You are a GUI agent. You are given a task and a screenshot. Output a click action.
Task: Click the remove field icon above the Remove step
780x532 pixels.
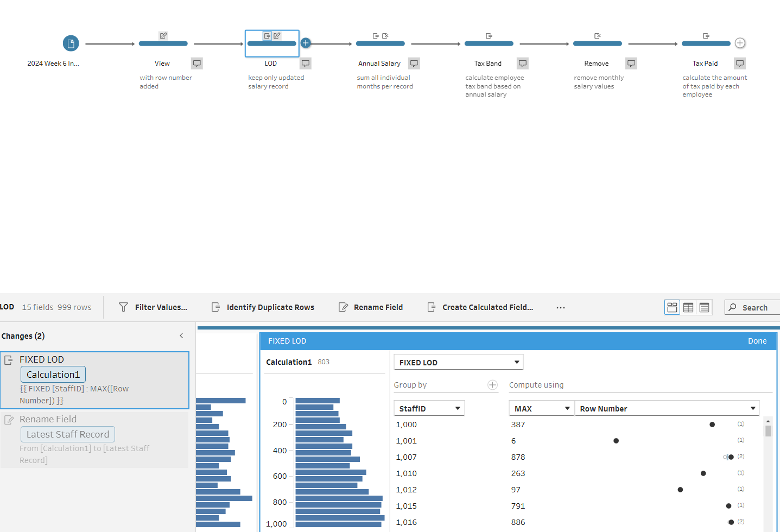(598, 36)
